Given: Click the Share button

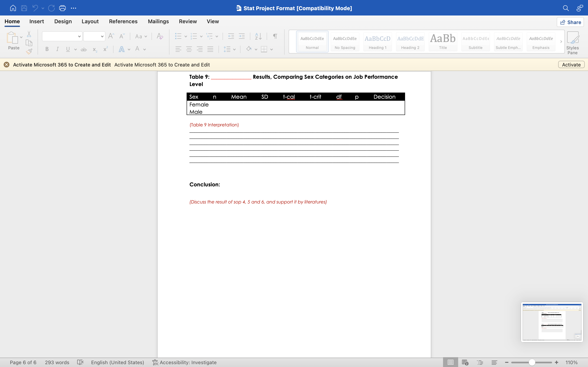Looking at the screenshot, I should click(x=570, y=22).
